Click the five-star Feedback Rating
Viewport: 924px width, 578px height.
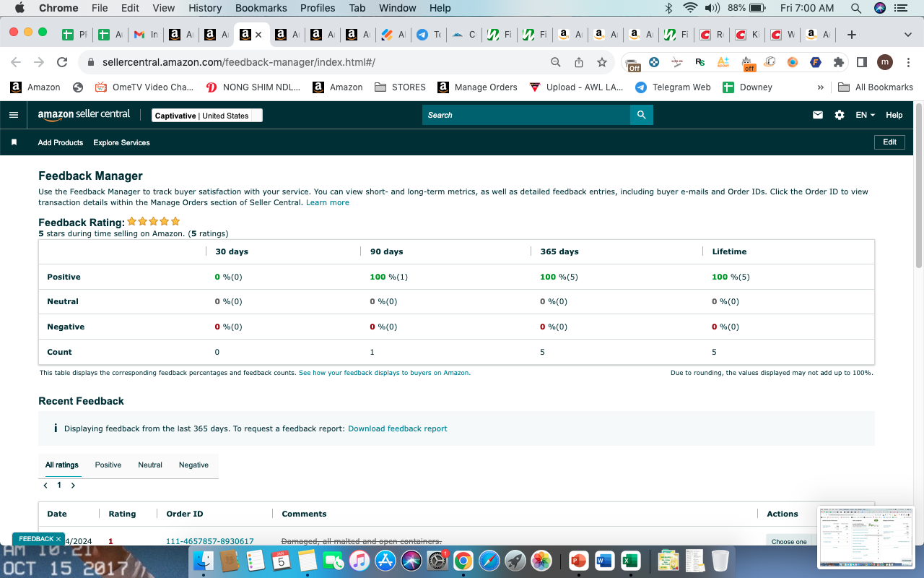point(154,221)
